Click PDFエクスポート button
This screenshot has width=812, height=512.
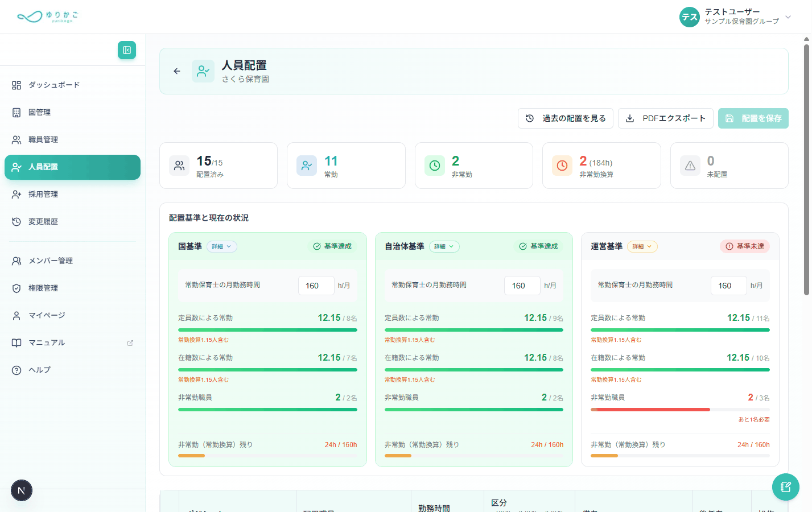coord(666,118)
